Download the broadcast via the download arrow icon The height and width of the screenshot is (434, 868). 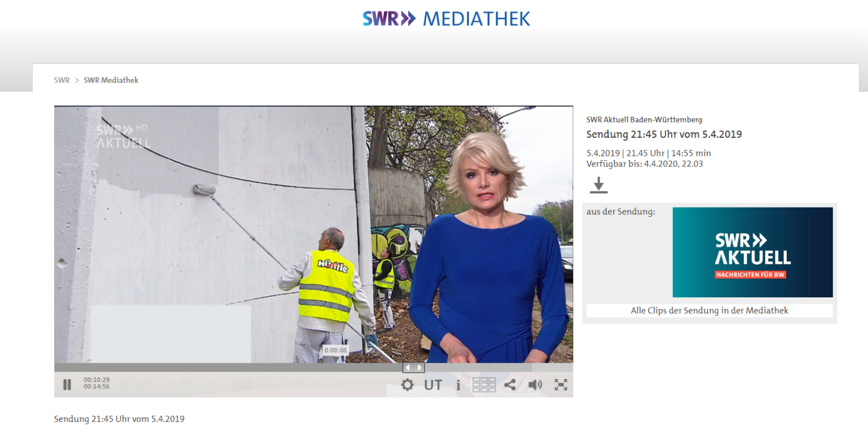[x=599, y=185]
